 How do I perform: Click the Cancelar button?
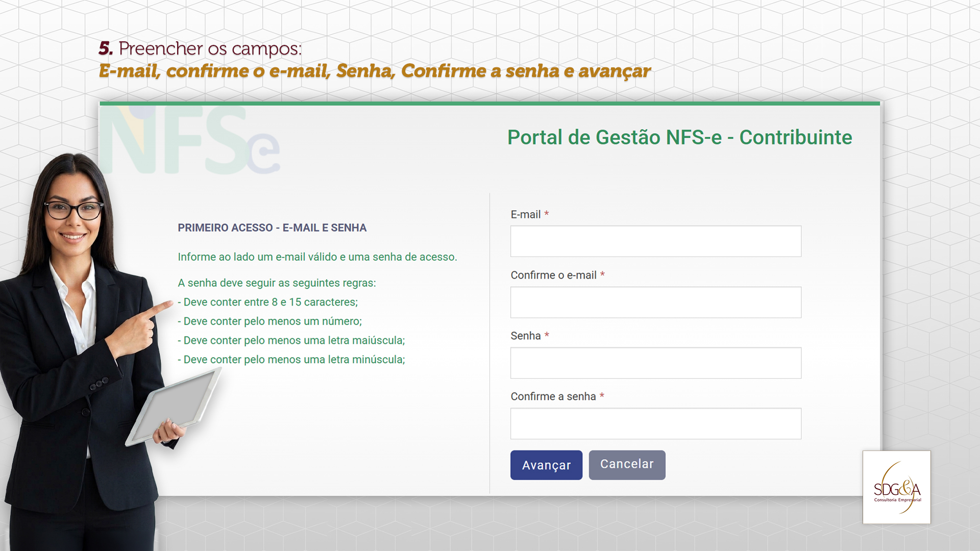[627, 465]
